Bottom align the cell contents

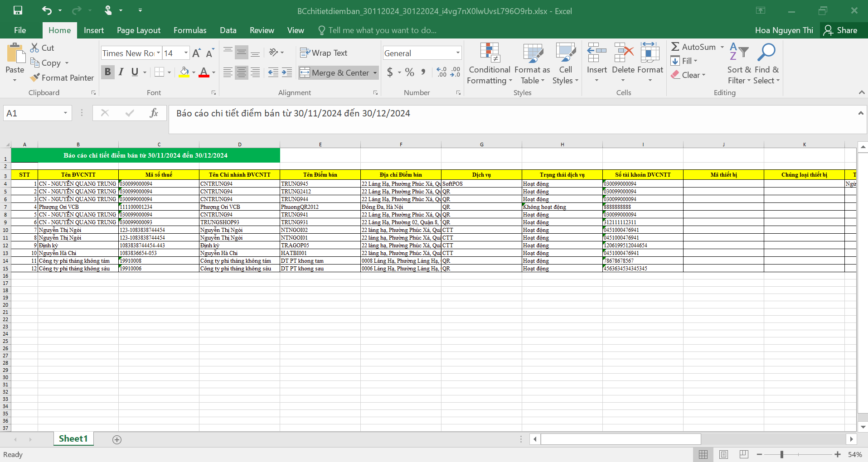pos(256,53)
